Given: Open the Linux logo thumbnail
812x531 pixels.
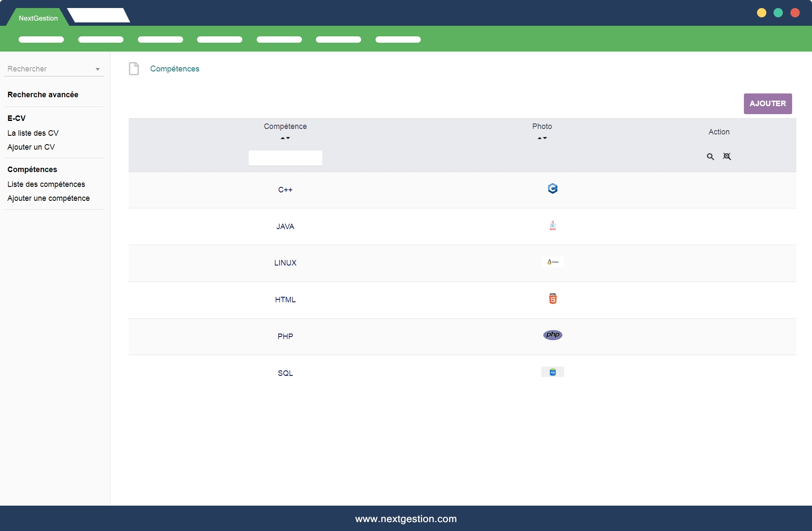Looking at the screenshot, I should (x=552, y=262).
